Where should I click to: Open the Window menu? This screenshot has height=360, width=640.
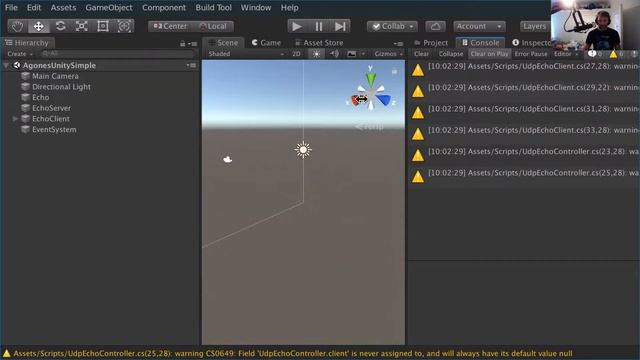(x=256, y=7)
